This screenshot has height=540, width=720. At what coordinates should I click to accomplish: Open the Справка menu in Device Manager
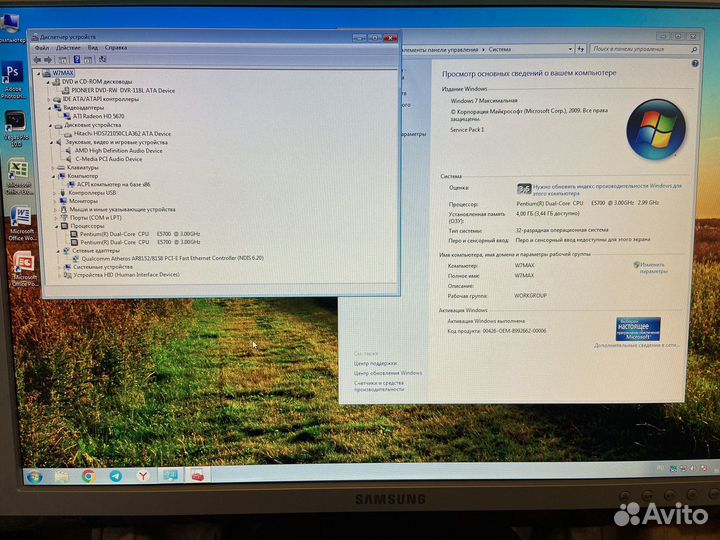[116, 48]
